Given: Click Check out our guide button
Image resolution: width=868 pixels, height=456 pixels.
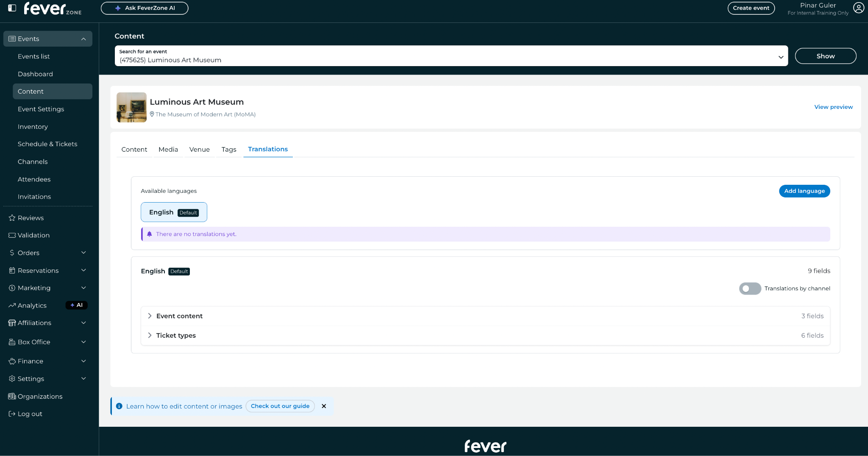Looking at the screenshot, I should (x=280, y=406).
